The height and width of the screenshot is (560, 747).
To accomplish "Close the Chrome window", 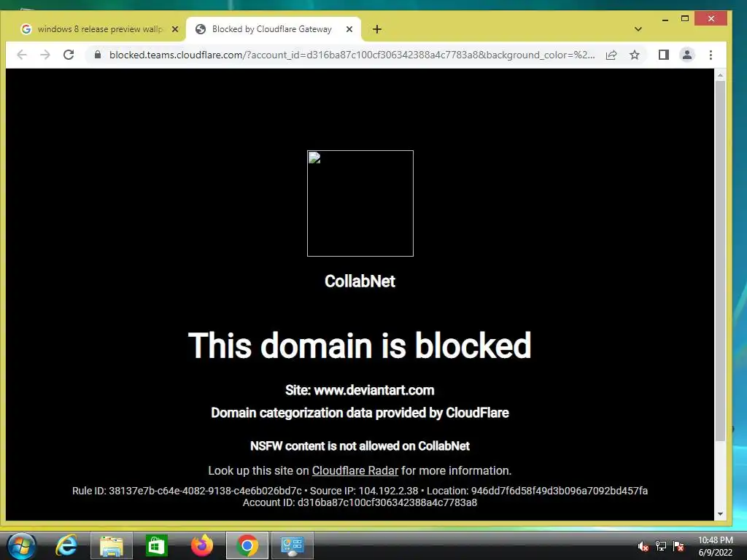I will (711, 18).
